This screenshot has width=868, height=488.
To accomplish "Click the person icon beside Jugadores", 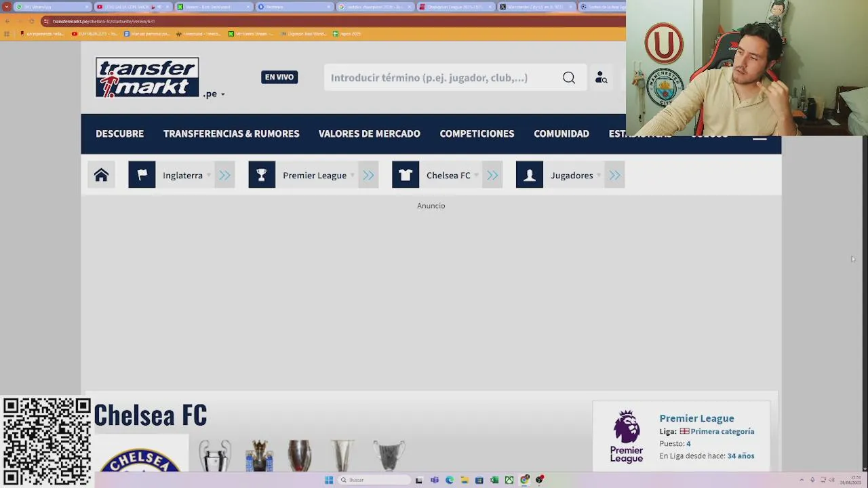I will [530, 175].
